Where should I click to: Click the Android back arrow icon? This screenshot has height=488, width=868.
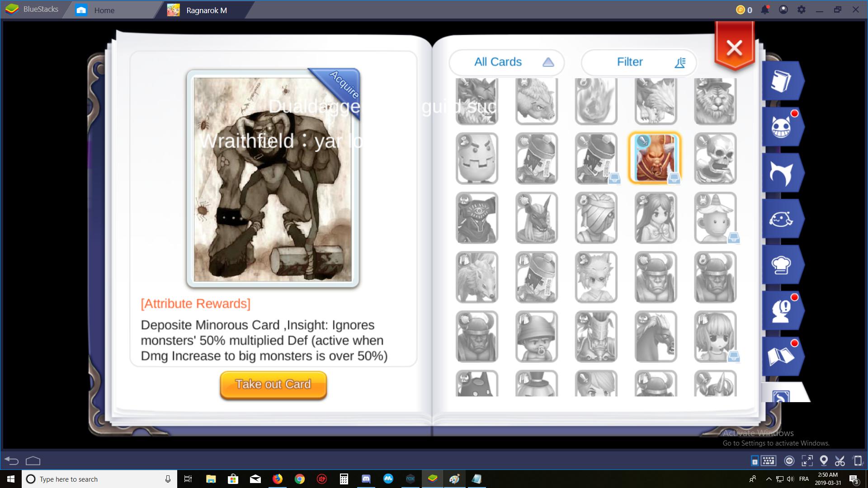point(12,461)
